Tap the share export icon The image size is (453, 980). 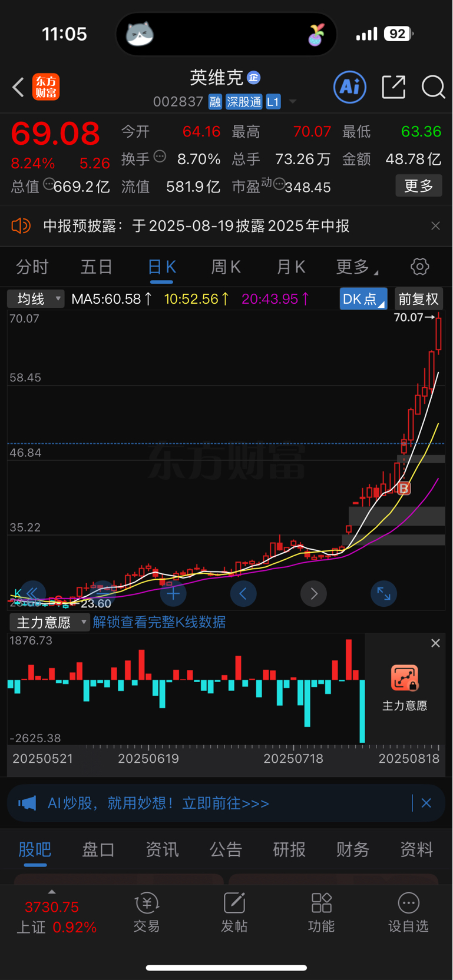[x=394, y=87]
